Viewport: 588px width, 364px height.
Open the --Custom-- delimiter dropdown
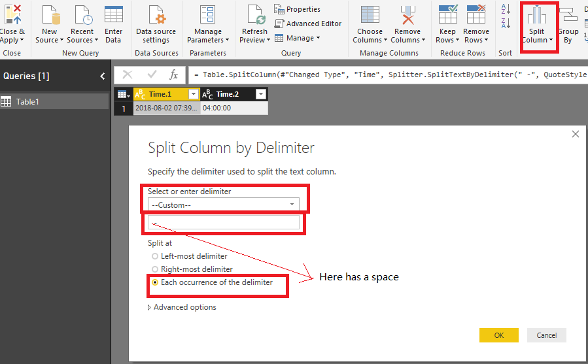pos(224,205)
